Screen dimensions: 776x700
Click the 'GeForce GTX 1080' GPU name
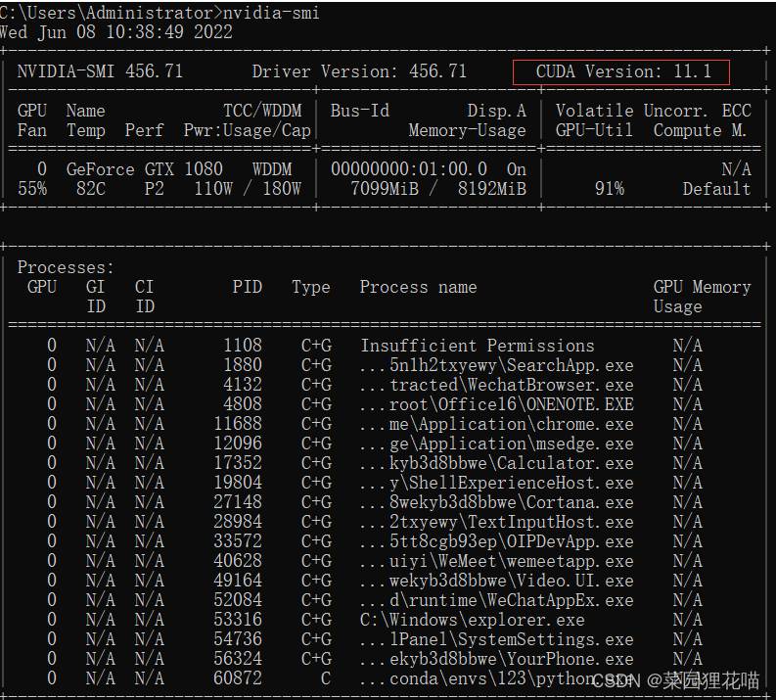click(145, 169)
